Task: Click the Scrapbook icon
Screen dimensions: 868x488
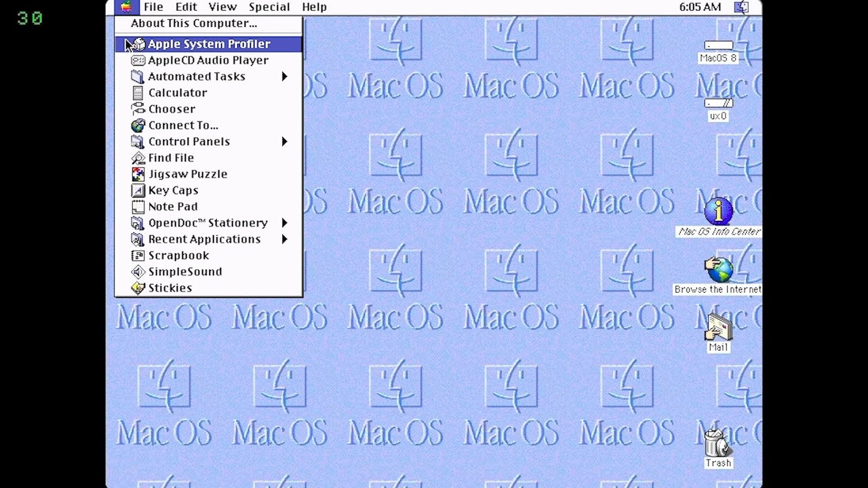Action: coord(138,256)
